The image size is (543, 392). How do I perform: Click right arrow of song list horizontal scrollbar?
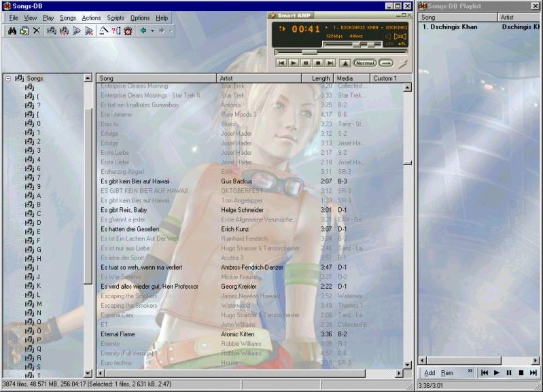[x=399, y=373]
